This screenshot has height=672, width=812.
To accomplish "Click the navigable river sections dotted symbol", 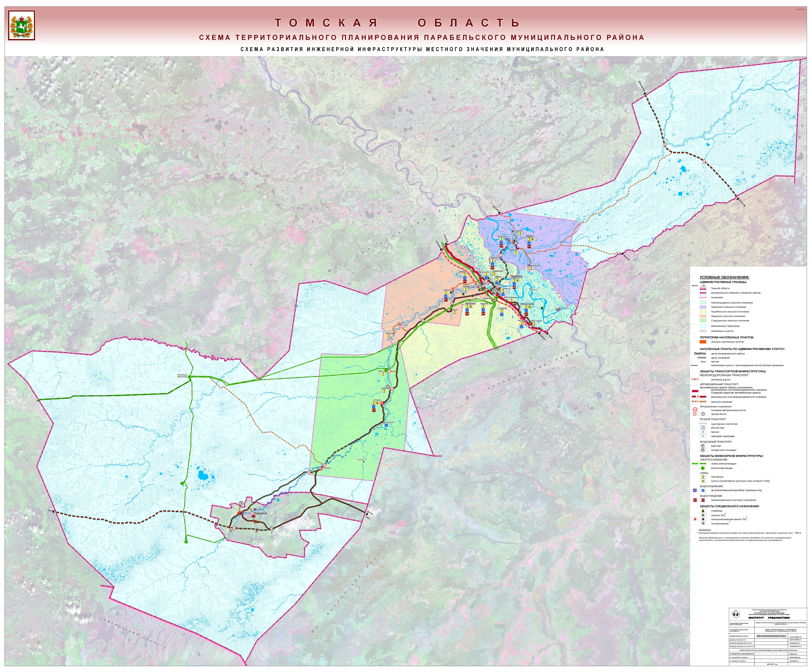I will (x=703, y=424).
